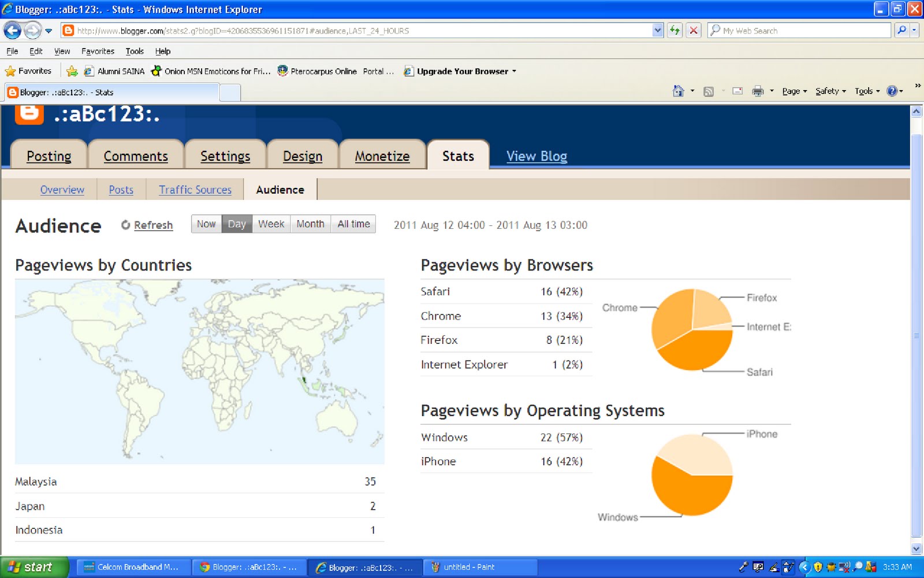Select the All time range

(x=353, y=224)
